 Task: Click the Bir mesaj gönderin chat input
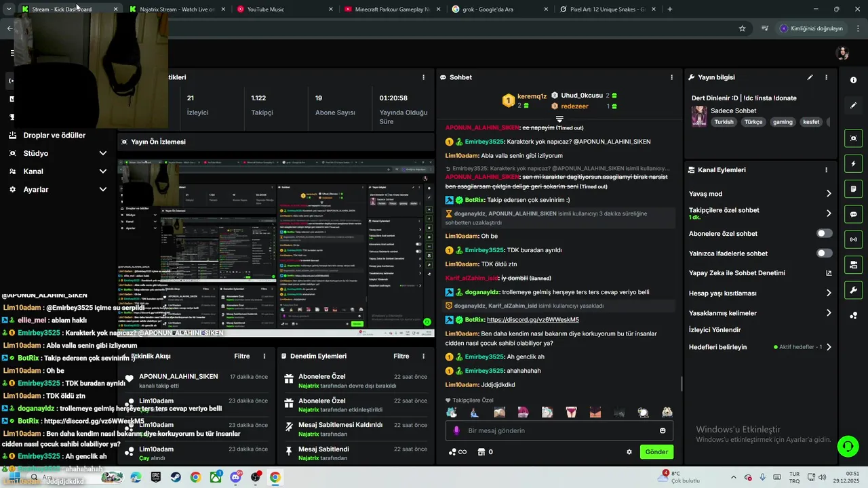point(559,430)
